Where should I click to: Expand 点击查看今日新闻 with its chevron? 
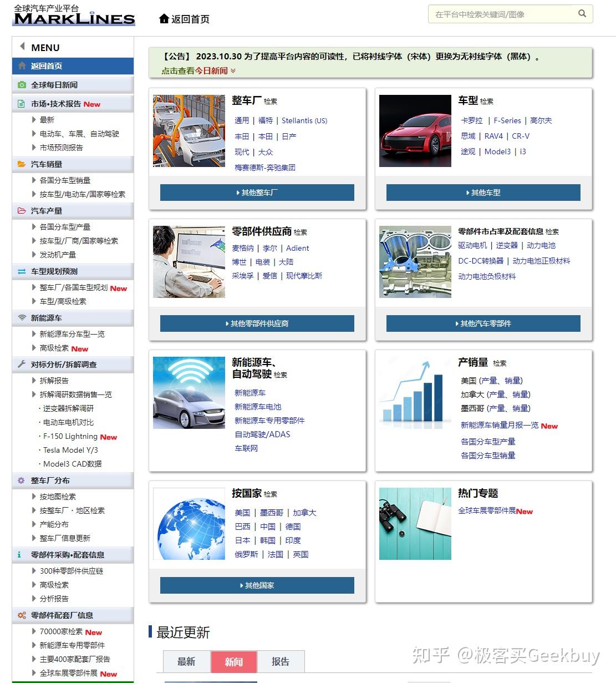point(233,71)
